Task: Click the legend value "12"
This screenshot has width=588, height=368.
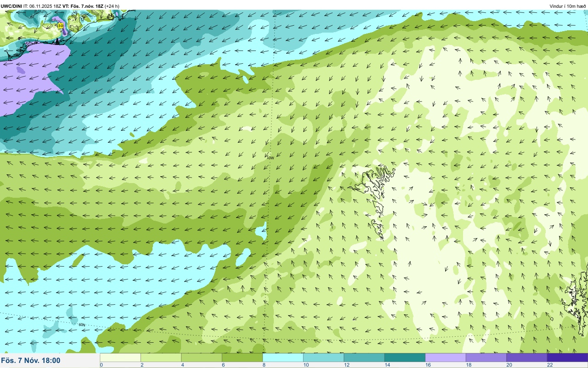Action: (x=346, y=365)
